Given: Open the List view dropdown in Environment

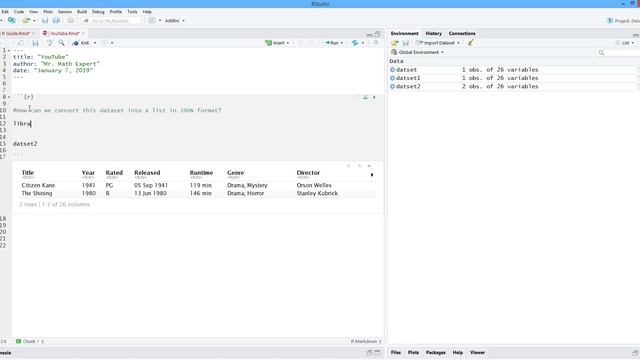Looking at the screenshot, I should point(625,43).
